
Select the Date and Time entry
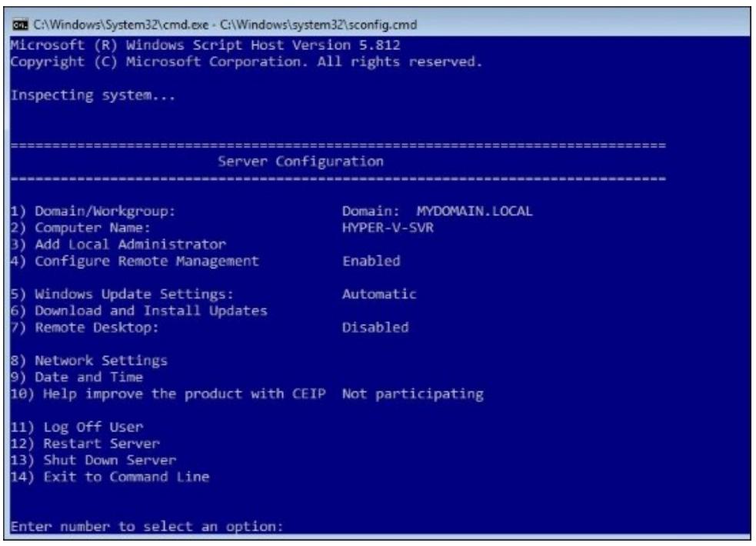(77, 377)
